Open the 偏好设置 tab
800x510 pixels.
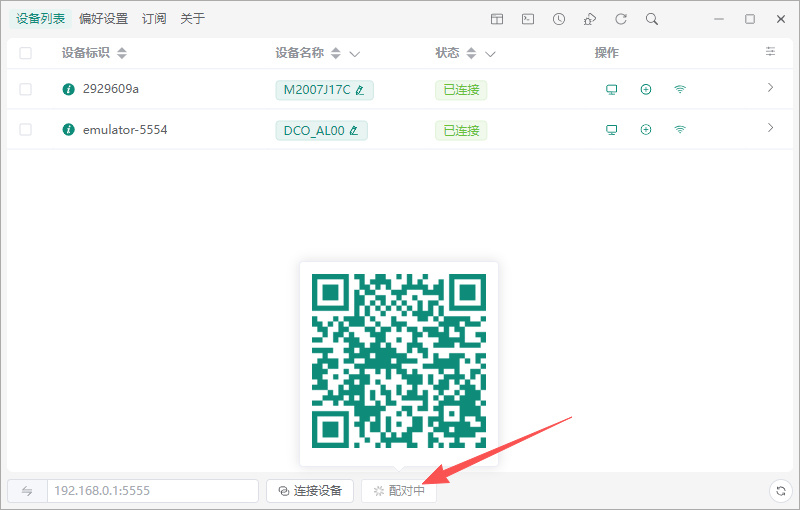pos(104,19)
